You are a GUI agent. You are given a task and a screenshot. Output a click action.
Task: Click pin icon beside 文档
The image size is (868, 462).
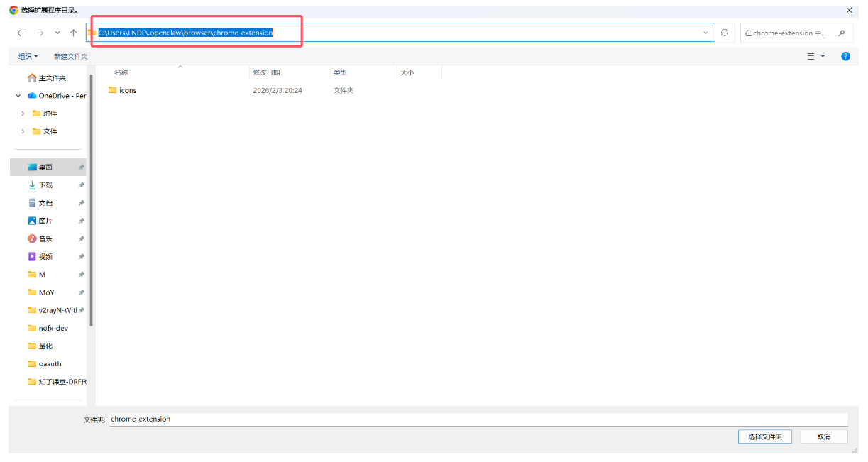pos(82,203)
